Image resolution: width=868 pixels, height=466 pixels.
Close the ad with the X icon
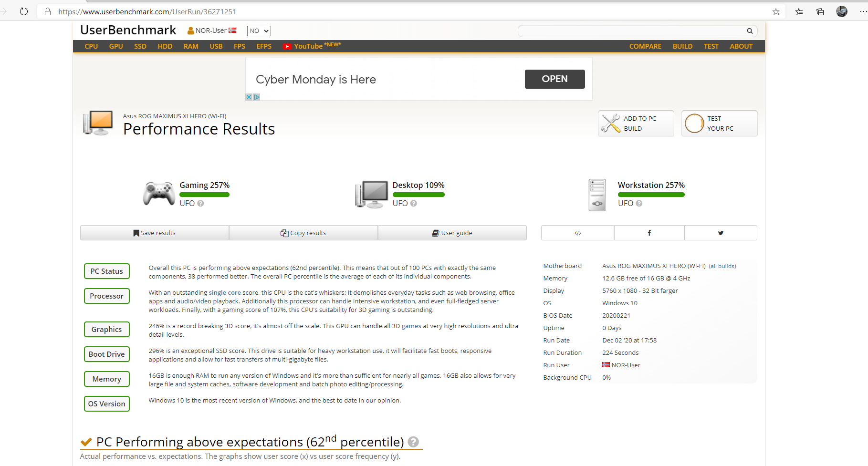(x=249, y=97)
